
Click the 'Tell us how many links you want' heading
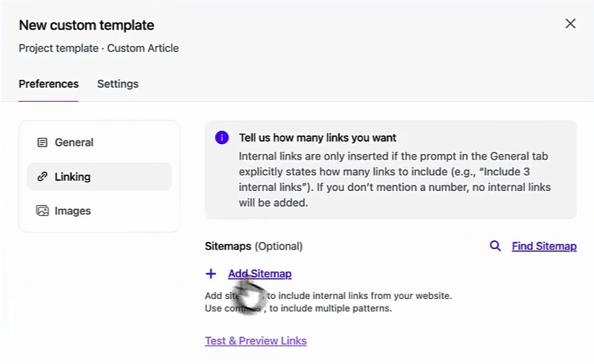point(317,138)
